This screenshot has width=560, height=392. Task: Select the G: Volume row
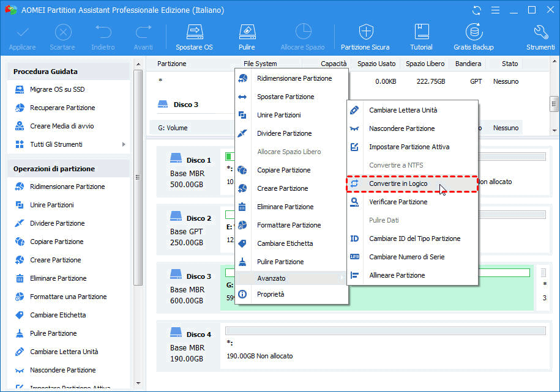(192, 128)
